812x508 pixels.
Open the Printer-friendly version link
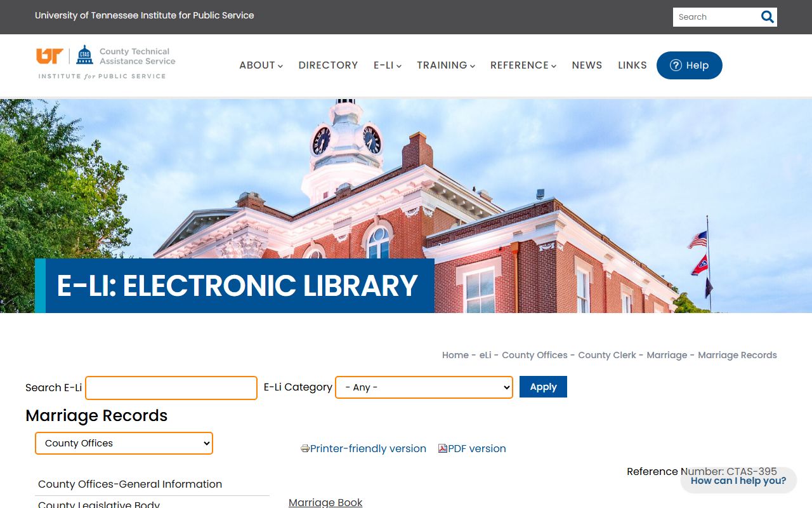click(x=368, y=448)
